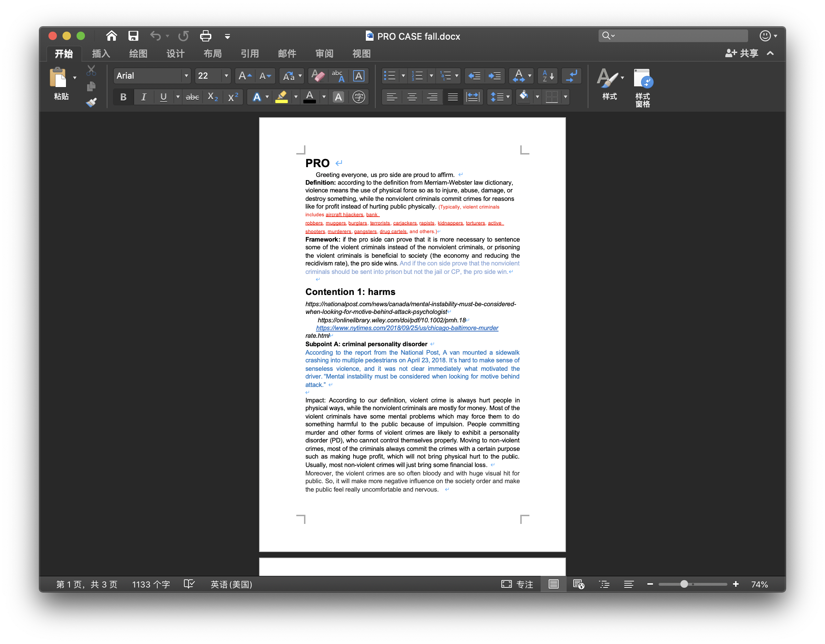This screenshot has height=644, width=825.
Task: Apply character border to text
Action: (x=358, y=76)
